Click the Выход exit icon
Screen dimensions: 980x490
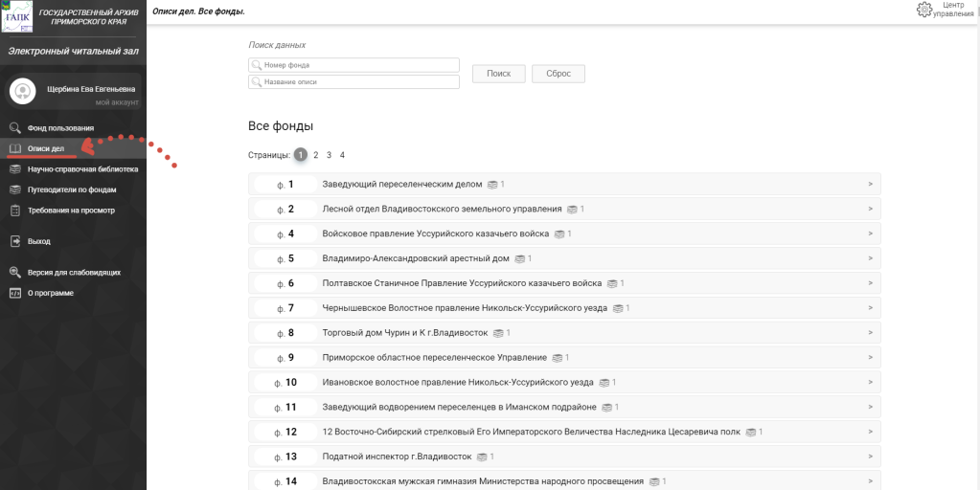coord(14,241)
